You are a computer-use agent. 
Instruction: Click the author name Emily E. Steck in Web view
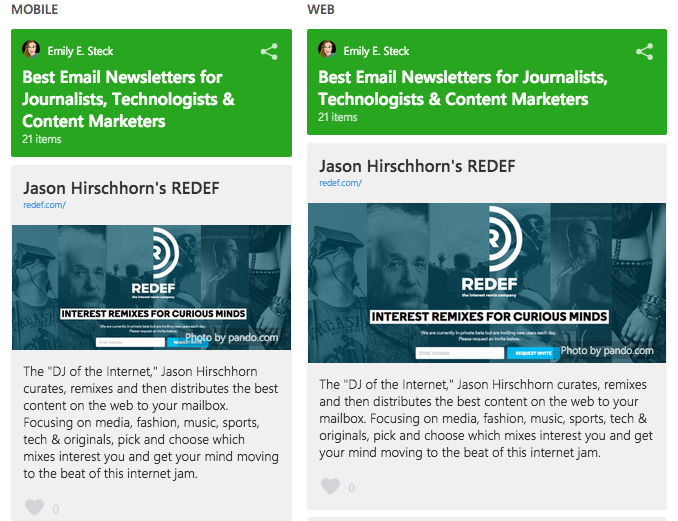click(376, 51)
